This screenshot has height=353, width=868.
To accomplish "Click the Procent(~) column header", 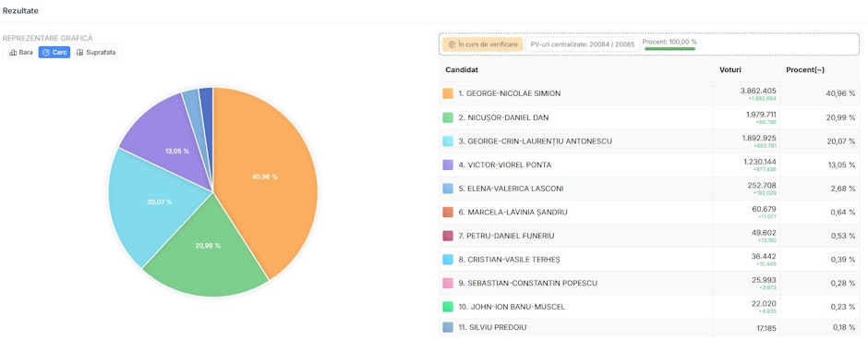I will click(x=806, y=70).
